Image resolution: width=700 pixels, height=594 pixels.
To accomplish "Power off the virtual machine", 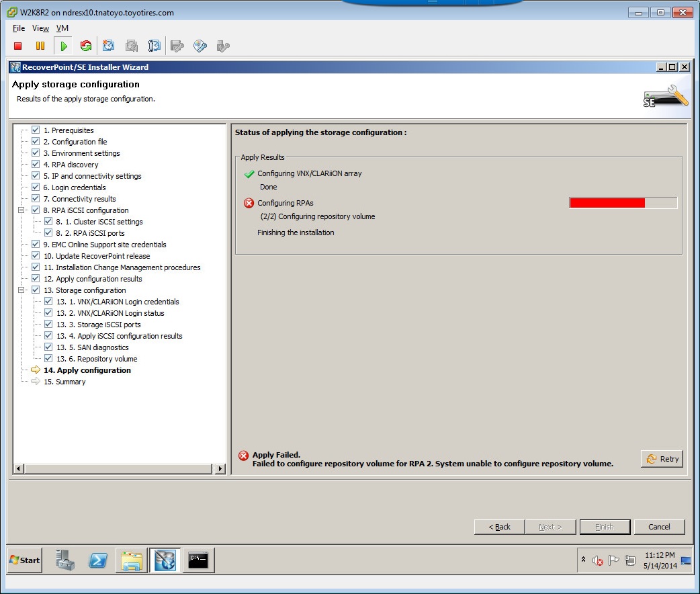I will coord(17,46).
